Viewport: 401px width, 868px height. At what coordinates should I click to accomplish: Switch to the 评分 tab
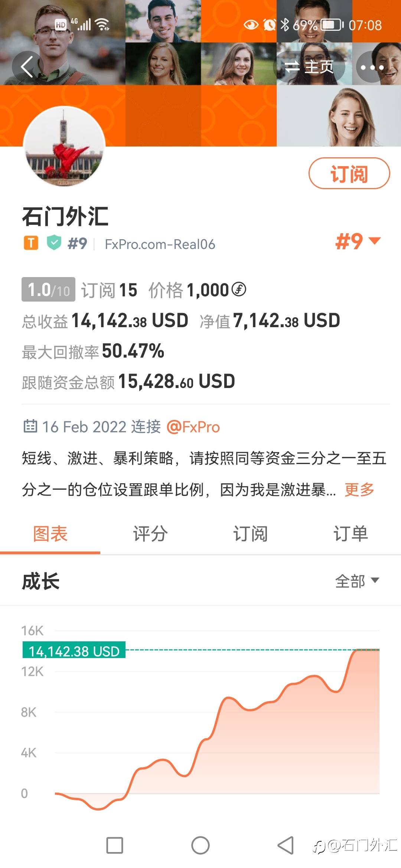150,534
